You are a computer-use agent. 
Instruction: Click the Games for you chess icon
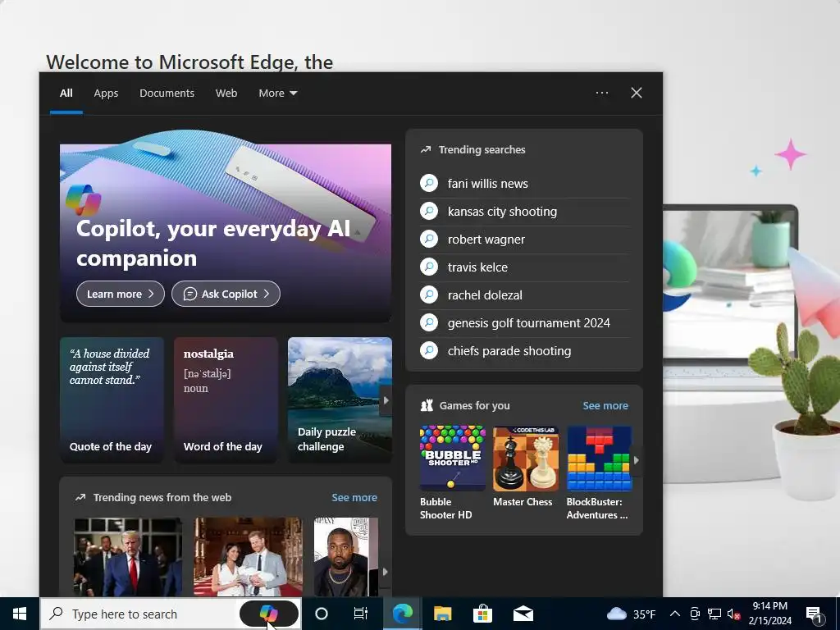coord(427,405)
